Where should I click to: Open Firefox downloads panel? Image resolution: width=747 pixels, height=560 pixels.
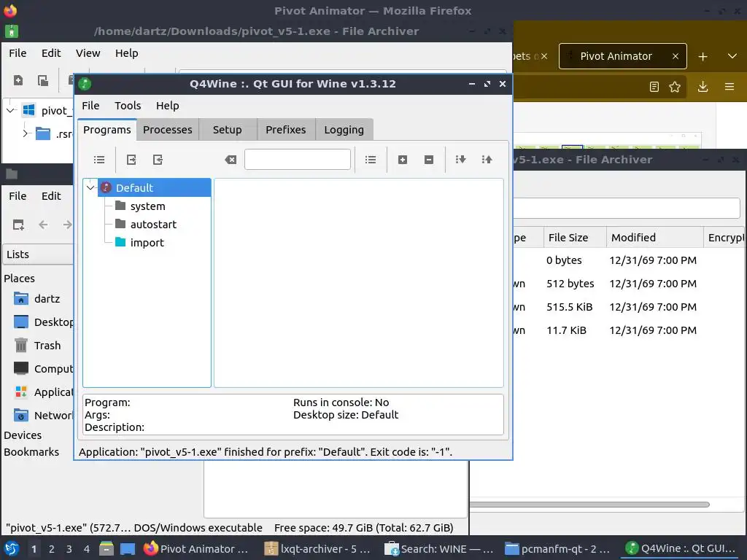tap(703, 87)
